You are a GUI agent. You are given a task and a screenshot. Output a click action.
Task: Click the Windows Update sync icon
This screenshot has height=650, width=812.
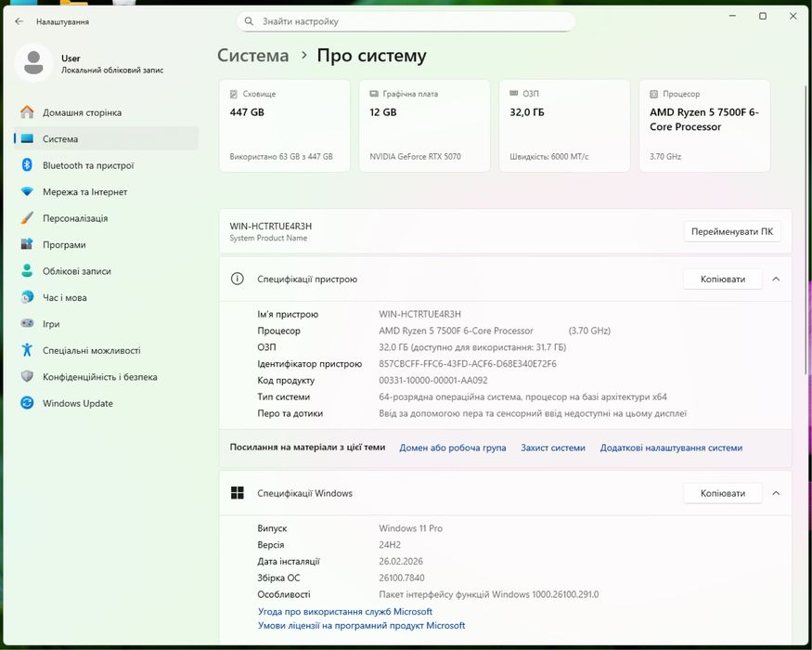click(27, 403)
